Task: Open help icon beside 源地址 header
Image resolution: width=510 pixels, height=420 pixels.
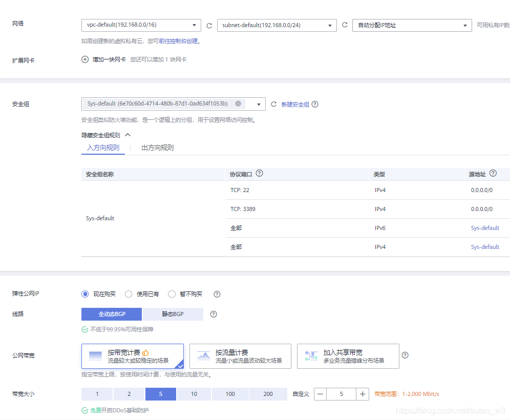Action: tap(493, 174)
